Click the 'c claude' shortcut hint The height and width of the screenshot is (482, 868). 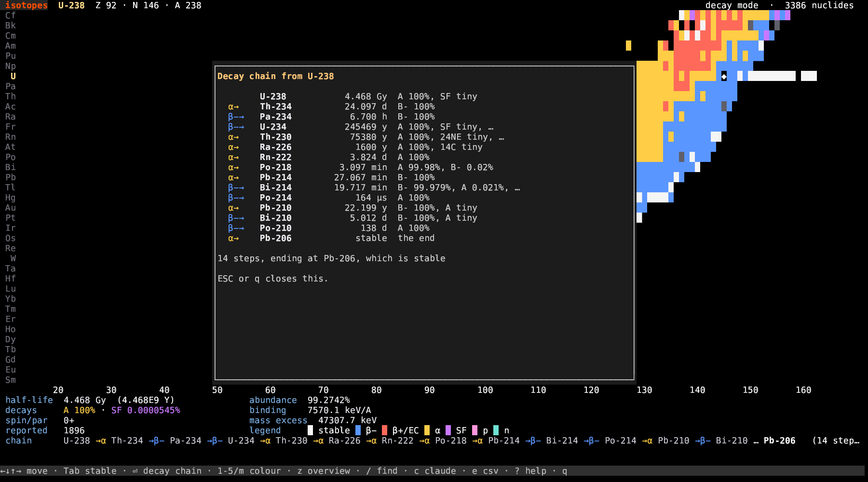(x=435, y=471)
